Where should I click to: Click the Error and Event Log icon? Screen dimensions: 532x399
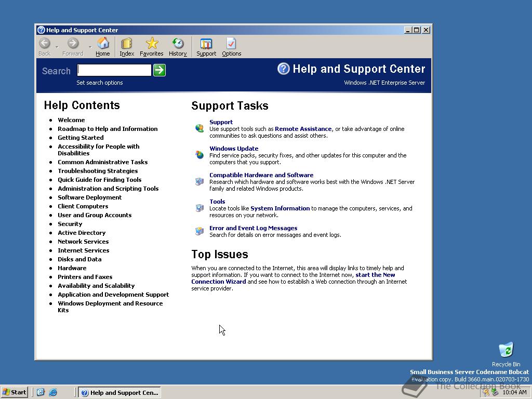pos(199,231)
